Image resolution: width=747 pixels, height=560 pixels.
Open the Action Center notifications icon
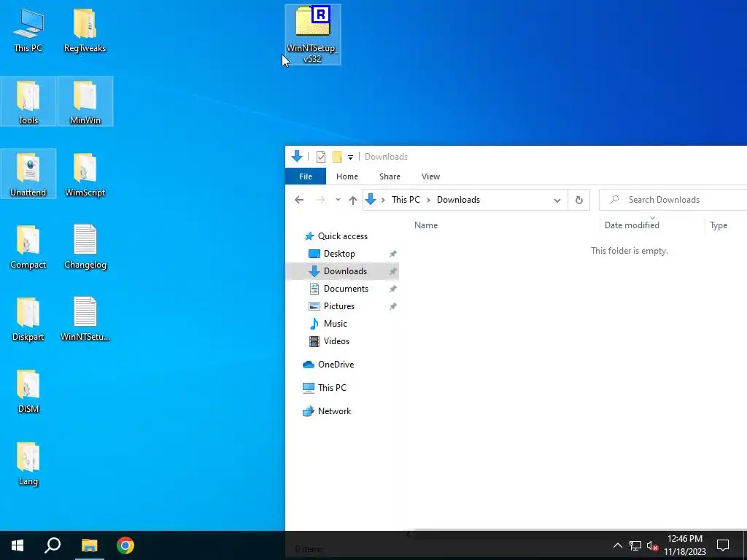pyautogui.click(x=723, y=545)
